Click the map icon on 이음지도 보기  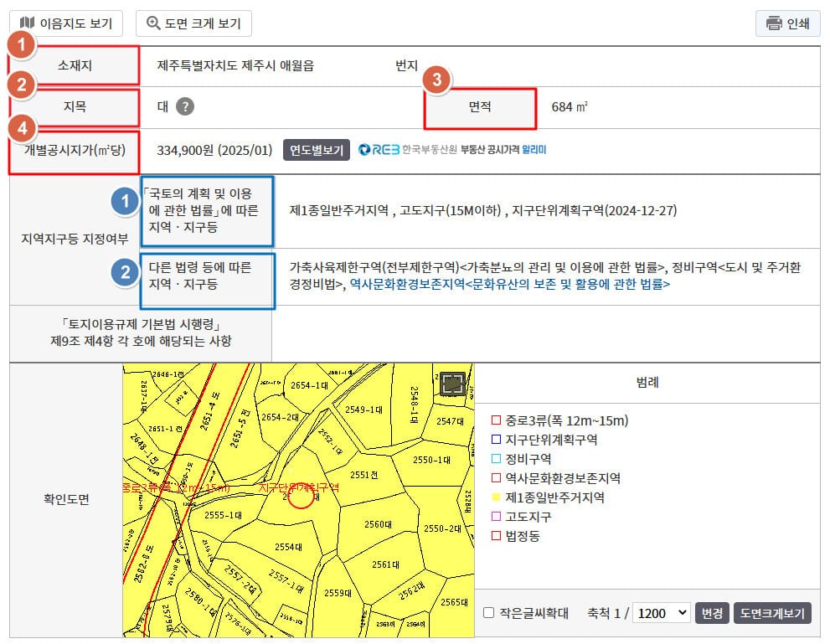[28, 23]
